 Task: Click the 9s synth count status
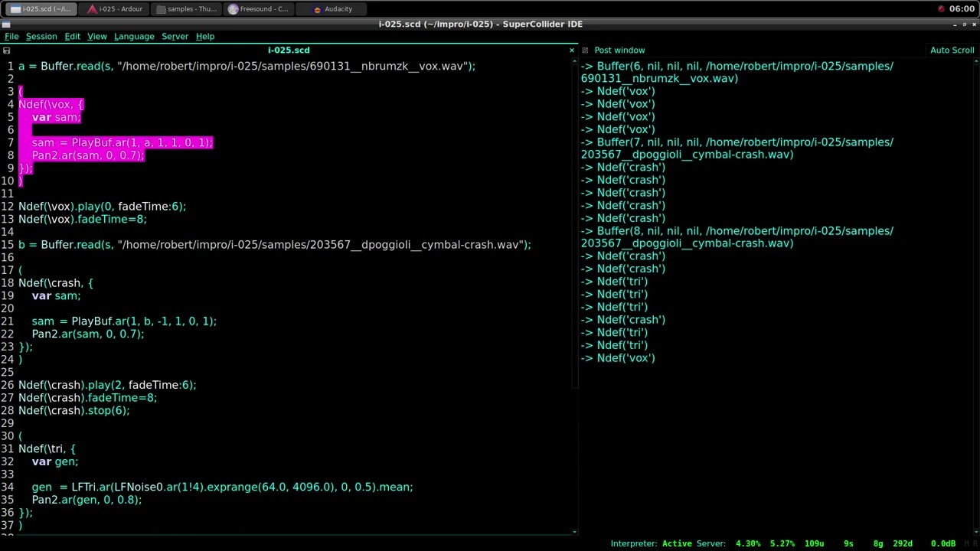coord(848,543)
